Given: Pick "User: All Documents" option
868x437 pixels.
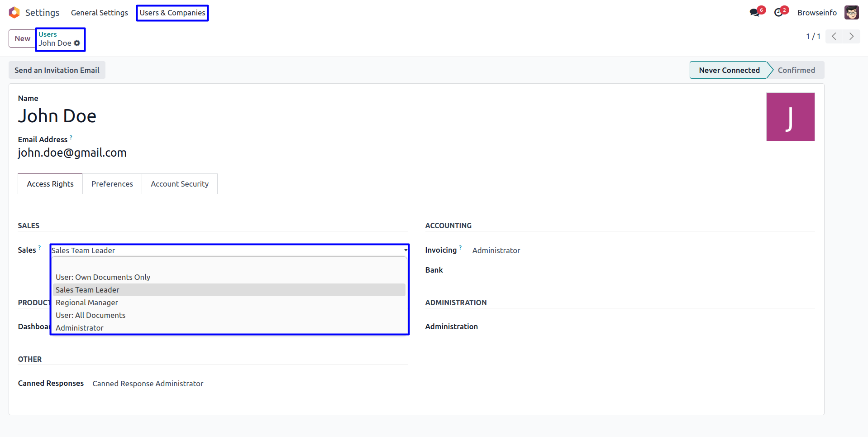Looking at the screenshot, I should (91, 315).
